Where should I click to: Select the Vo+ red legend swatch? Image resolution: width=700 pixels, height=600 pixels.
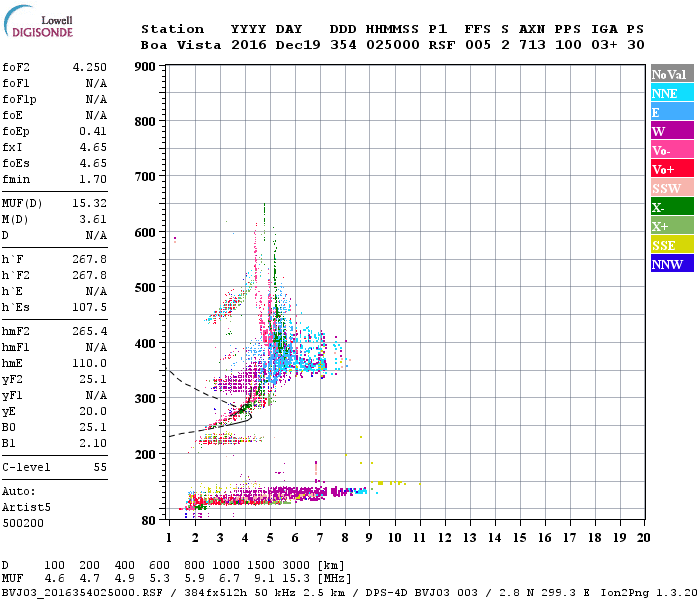click(x=672, y=169)
